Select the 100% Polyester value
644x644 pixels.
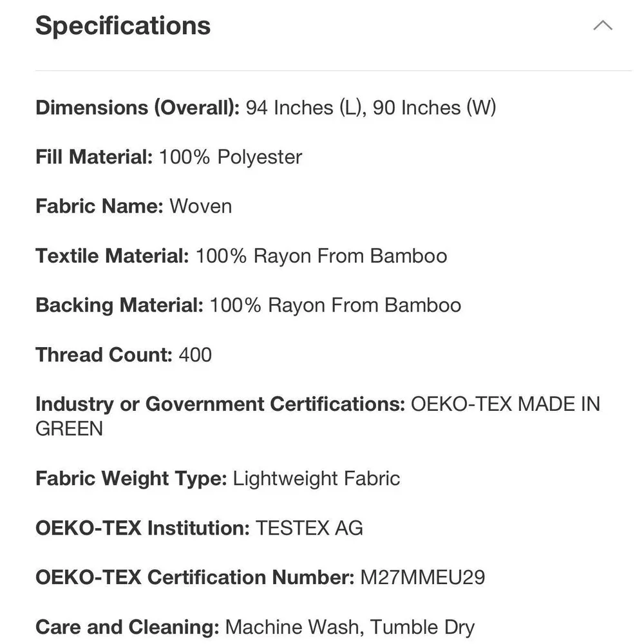tap(231, 157)
